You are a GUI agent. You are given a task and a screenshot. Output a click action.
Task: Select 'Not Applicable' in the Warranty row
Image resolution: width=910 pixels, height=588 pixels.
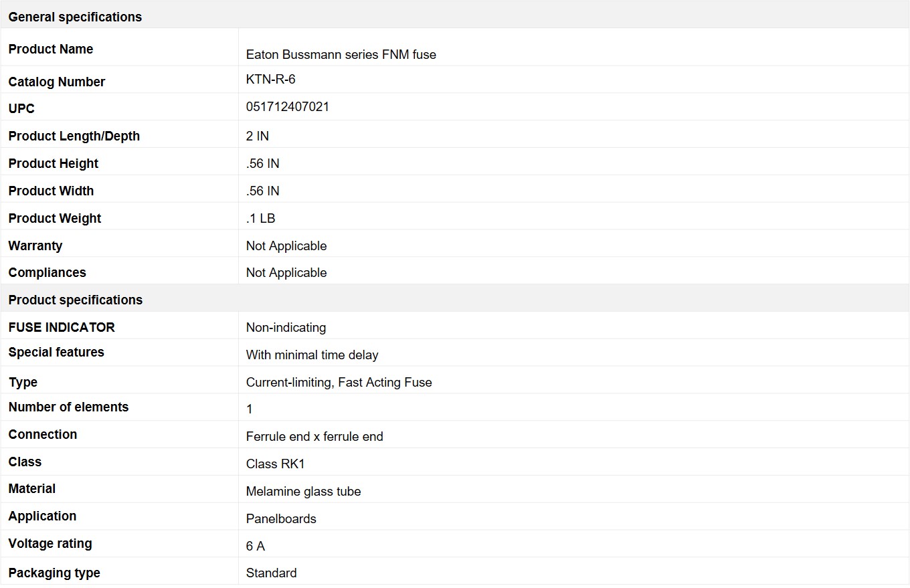click(286, 246)
